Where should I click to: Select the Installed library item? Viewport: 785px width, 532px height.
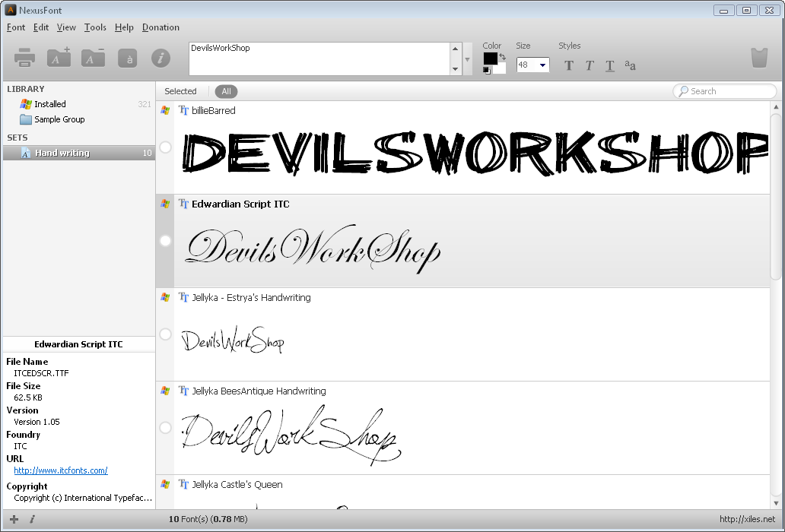pyautogui.click(x=79, y=104)
